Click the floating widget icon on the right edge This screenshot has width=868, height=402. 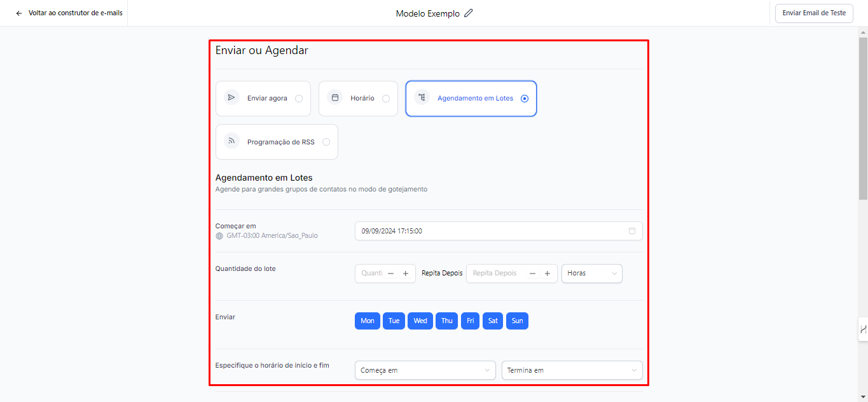pos(863,329)
